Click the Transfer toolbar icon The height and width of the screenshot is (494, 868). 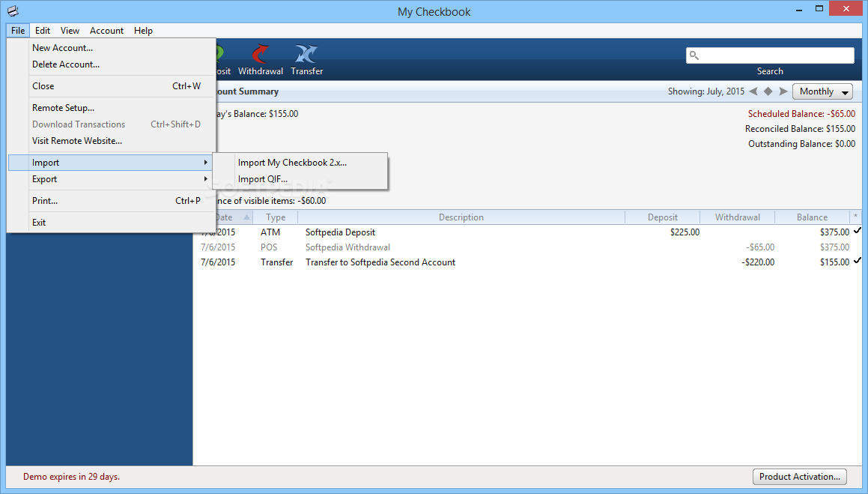(306, 54)
